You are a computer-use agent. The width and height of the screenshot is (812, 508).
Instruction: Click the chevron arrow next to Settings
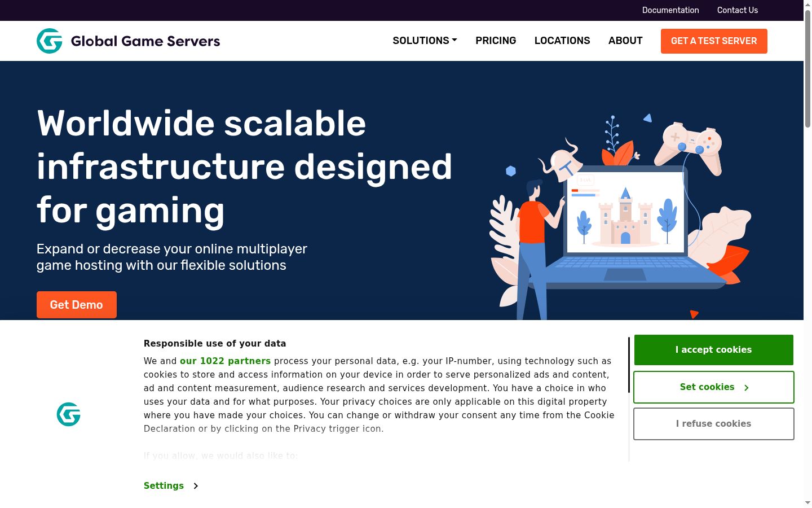tap(196, 486)
